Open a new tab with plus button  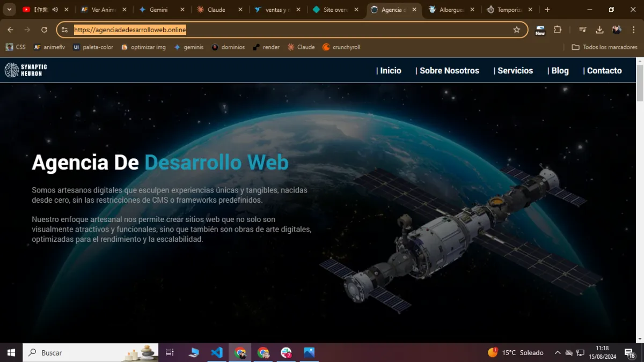(x=547, y=10)
